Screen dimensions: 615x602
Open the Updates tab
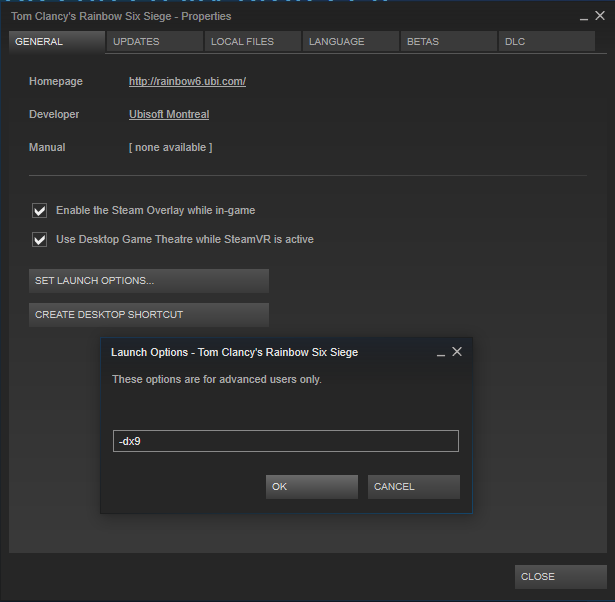point(155,42)
